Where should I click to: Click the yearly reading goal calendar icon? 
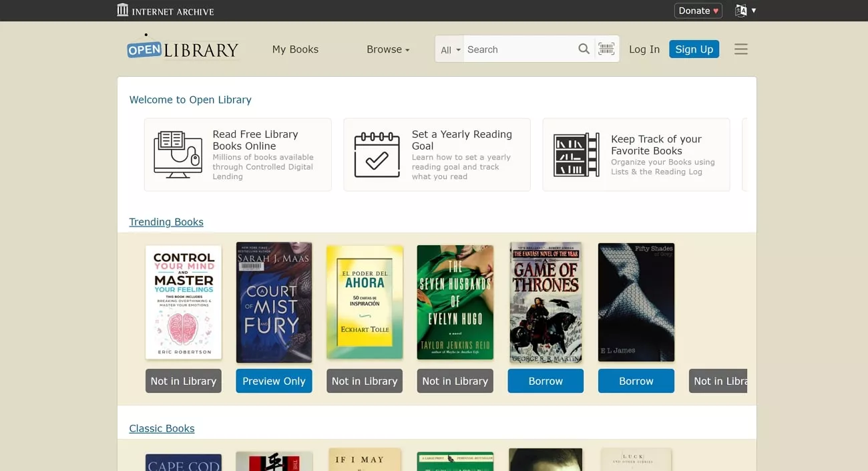coord(377,154)
